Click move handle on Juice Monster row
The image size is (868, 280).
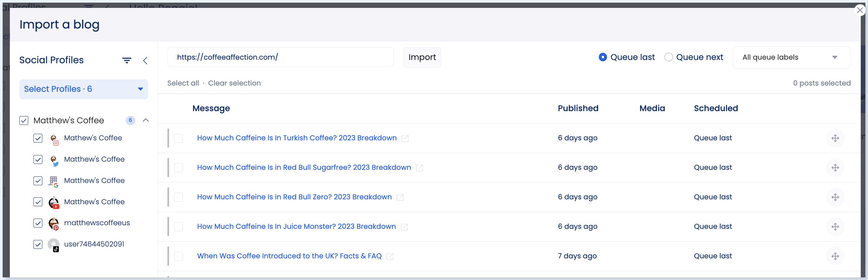835,227
